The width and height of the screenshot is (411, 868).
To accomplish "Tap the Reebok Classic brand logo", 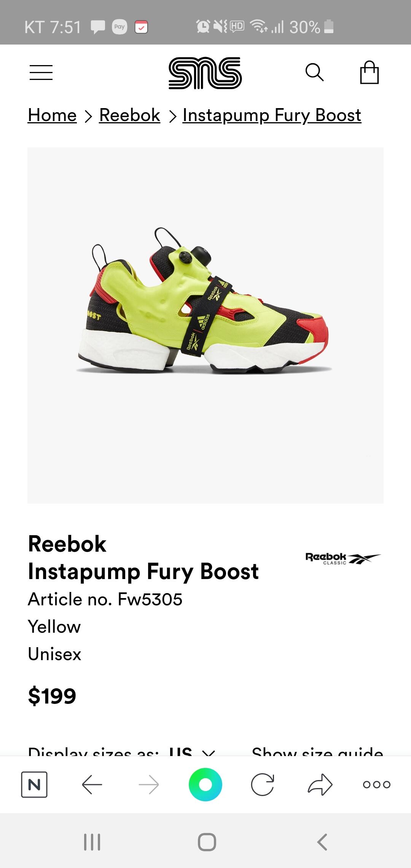I will pos(343,558).
